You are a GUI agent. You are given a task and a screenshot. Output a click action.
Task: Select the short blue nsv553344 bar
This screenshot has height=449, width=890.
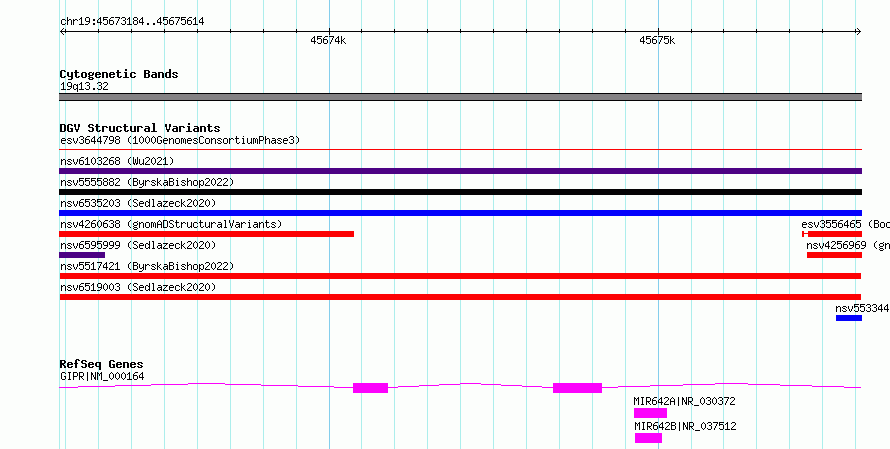849,318
